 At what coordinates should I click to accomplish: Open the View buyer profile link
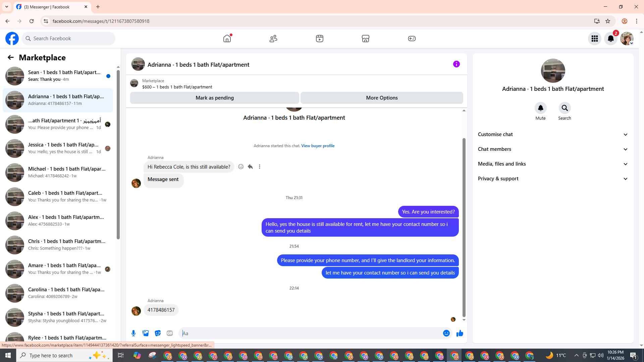click(x=318, y=146)
